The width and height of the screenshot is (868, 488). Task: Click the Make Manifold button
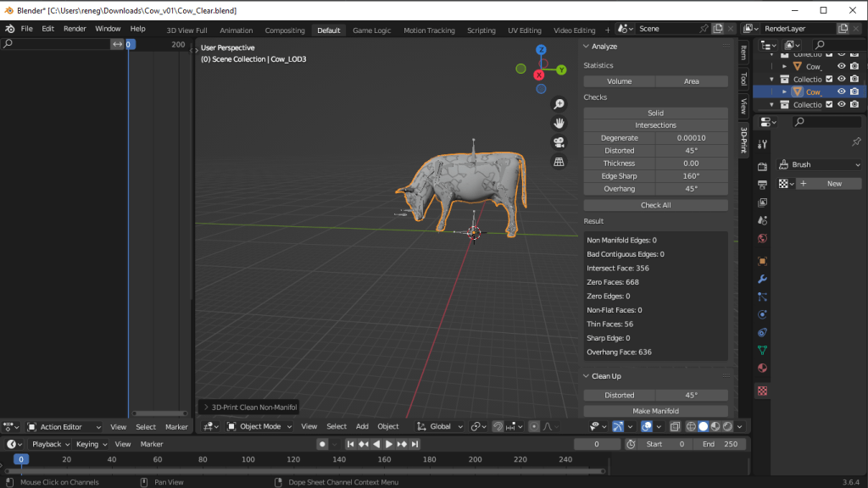[x=655, y=411]
